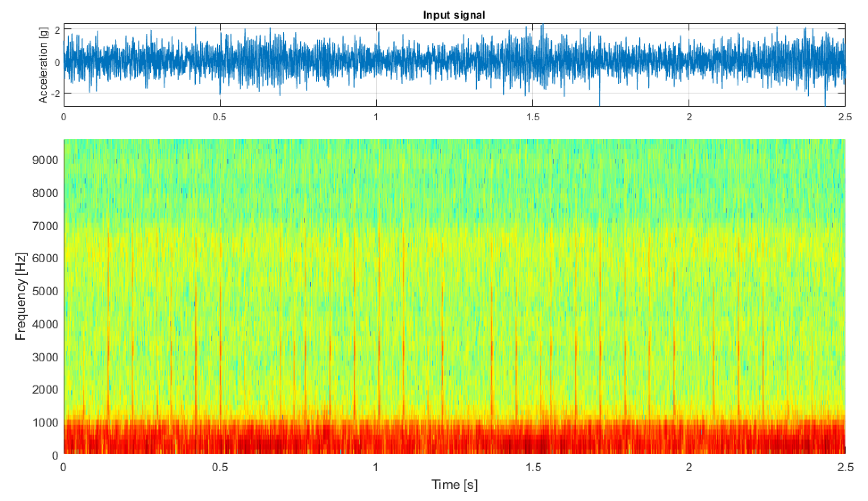Click the 1 tick label below the spectrogram

(x=376, y=467)
